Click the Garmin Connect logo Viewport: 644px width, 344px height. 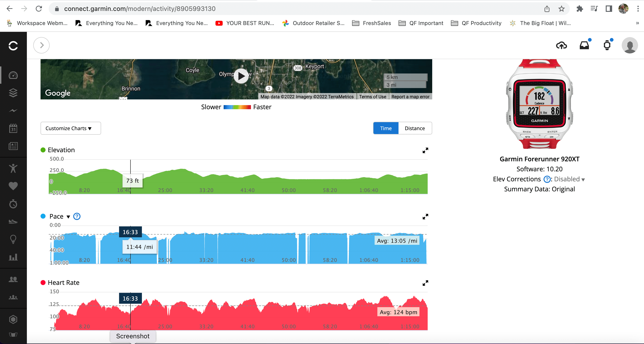click(13, 46)
